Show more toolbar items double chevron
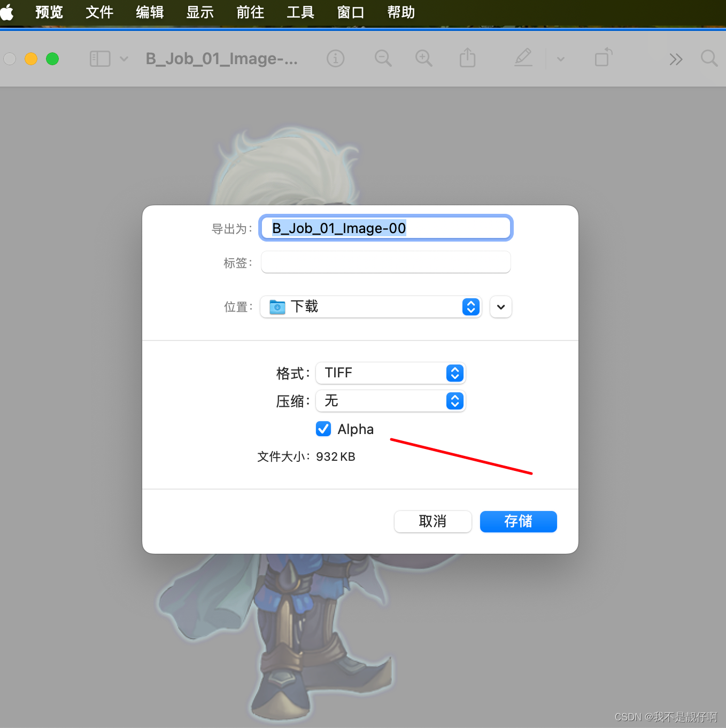726x728 pixels. click(676, 59)
